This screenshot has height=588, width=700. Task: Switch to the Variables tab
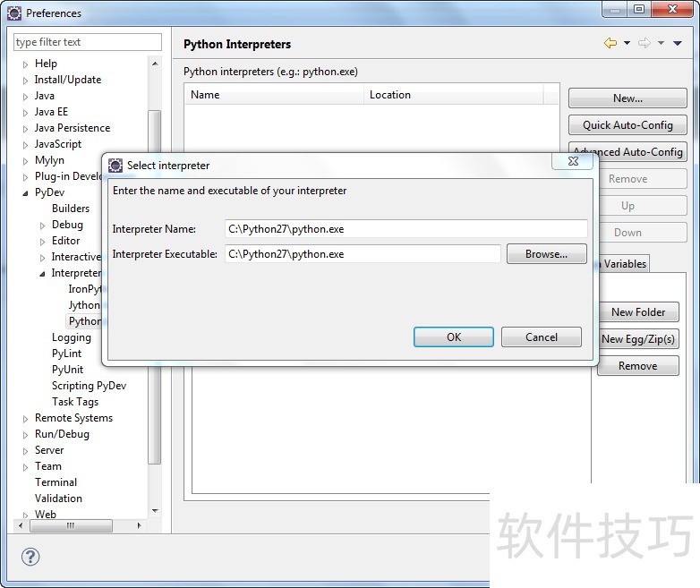pyautogui.click(x=624, y=264)
